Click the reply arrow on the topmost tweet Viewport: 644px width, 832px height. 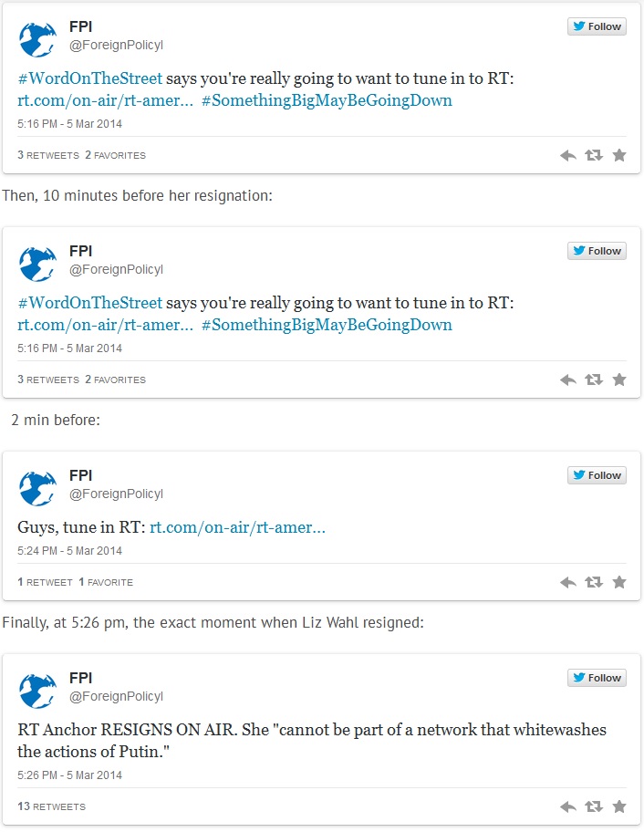click(x=567, y=155)
